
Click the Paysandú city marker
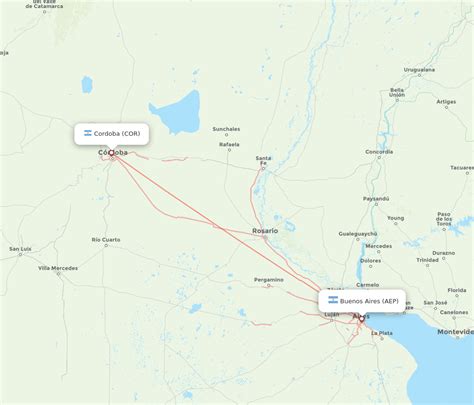click(376, 204)
